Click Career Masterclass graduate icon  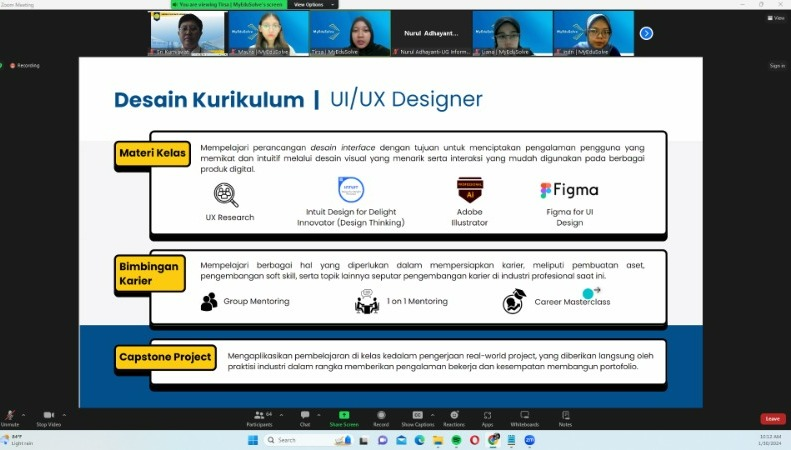(x=514, y=301)
